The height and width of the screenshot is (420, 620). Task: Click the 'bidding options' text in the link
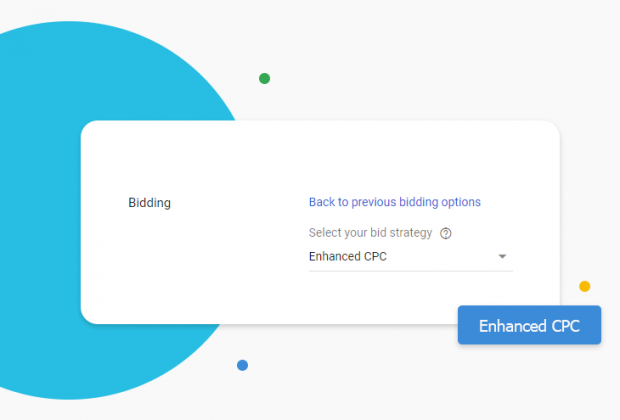point(440,202)
